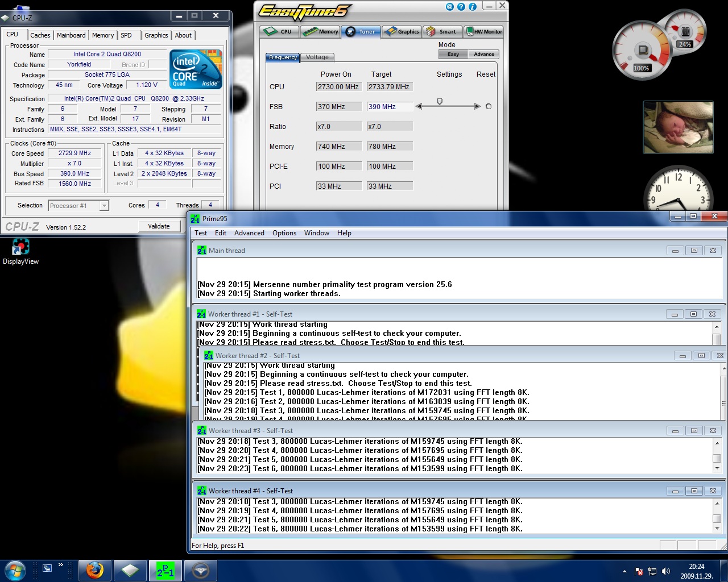This screenshot has width=728, height=582.
Task: Open the Prime95 Options menu
Action: pos(284,233)
